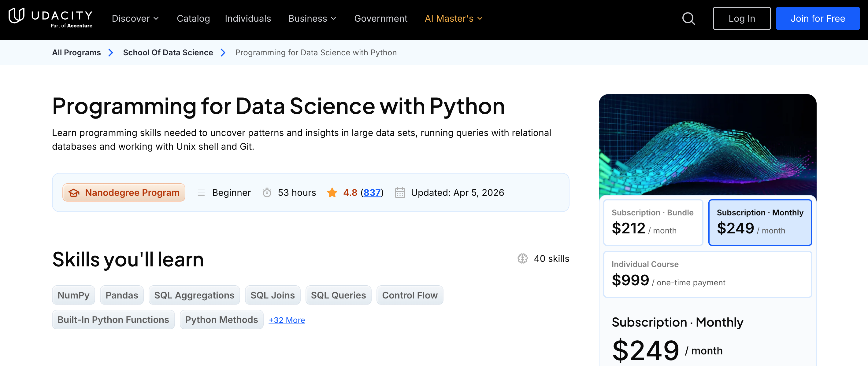The width and height of the screenshot is (868, 366).
Task: Click the graduation cap Nanodegree icon
Action: click(74, 192)
